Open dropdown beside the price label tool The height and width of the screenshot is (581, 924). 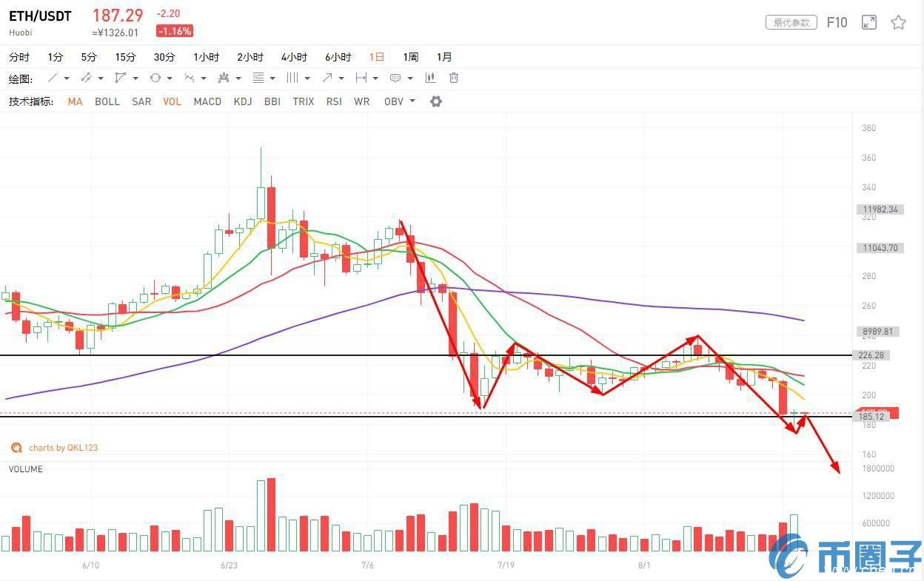click(x=409, y=78)
